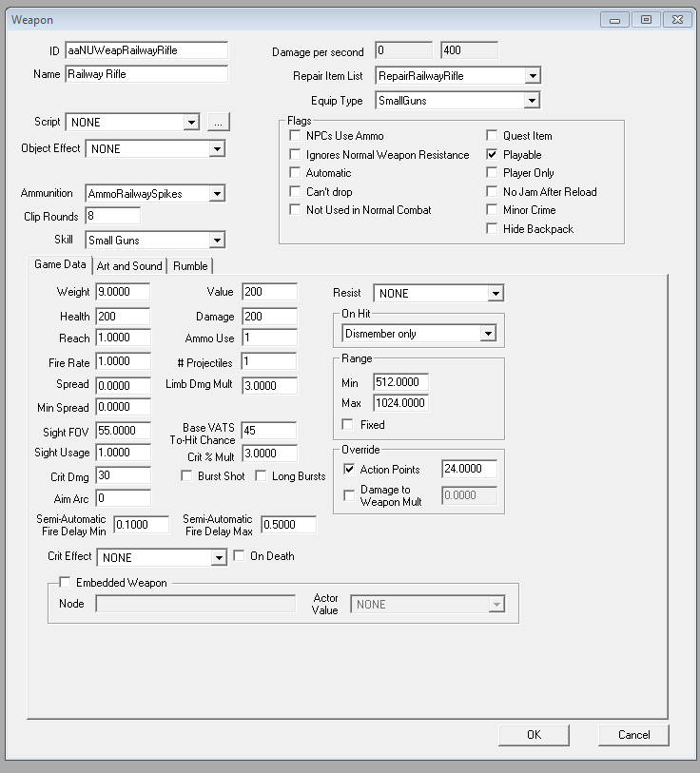Screen dimensions: 700x773
Task: Click the weapon Name text field
Action: coord(146,74)
